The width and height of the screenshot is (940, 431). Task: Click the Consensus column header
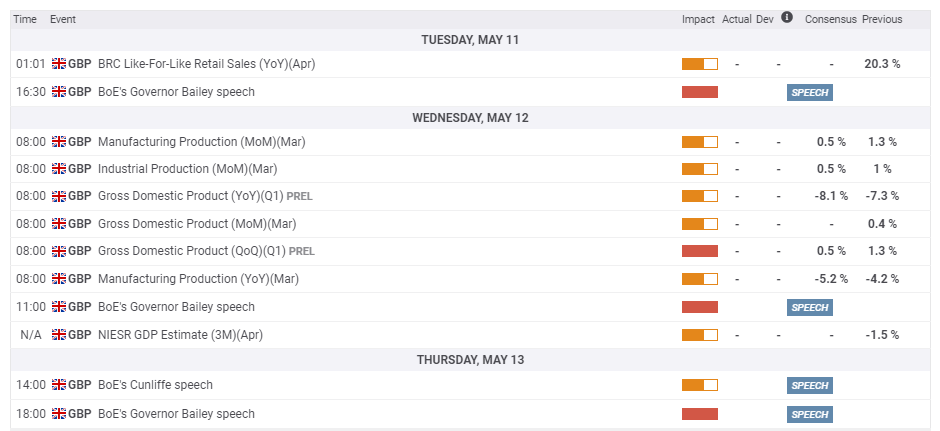coord(830,19)
